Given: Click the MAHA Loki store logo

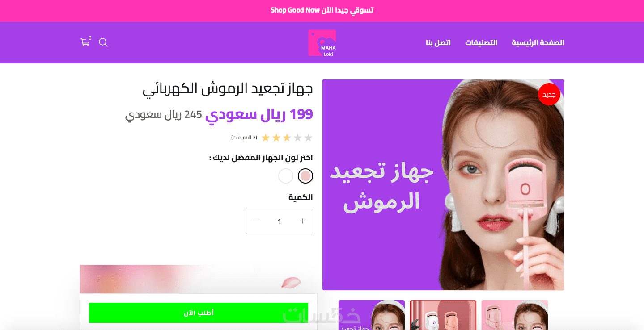Looking at the screenshot, I should tap(322, 43).
